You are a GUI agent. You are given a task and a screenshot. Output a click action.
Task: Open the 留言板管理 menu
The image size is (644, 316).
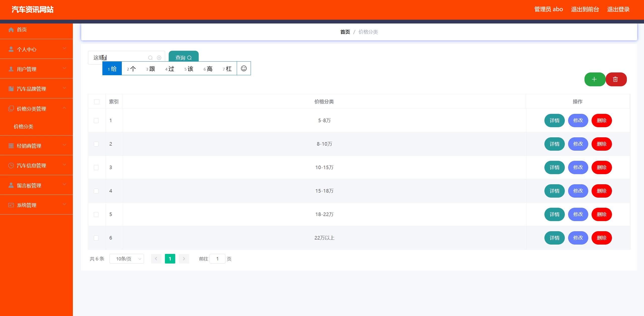pos(36,185)
